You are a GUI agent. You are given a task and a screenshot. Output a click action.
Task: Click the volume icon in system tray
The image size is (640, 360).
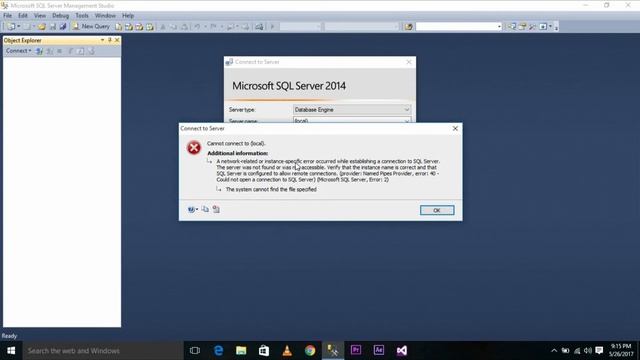point(588,351)
